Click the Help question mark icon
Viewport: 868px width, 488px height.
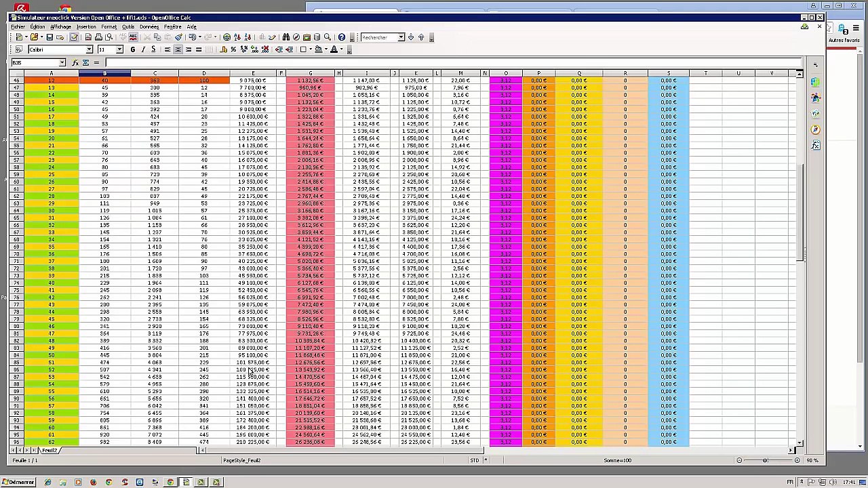341,37
